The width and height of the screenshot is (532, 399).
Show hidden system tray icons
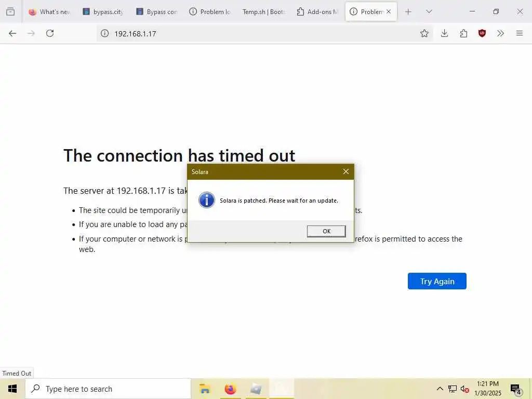[x=440, y=389]
